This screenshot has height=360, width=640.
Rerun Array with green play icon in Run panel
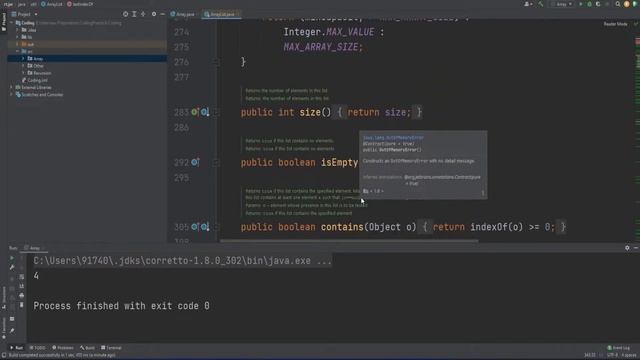pyautogui.click(x=12, y=258)
